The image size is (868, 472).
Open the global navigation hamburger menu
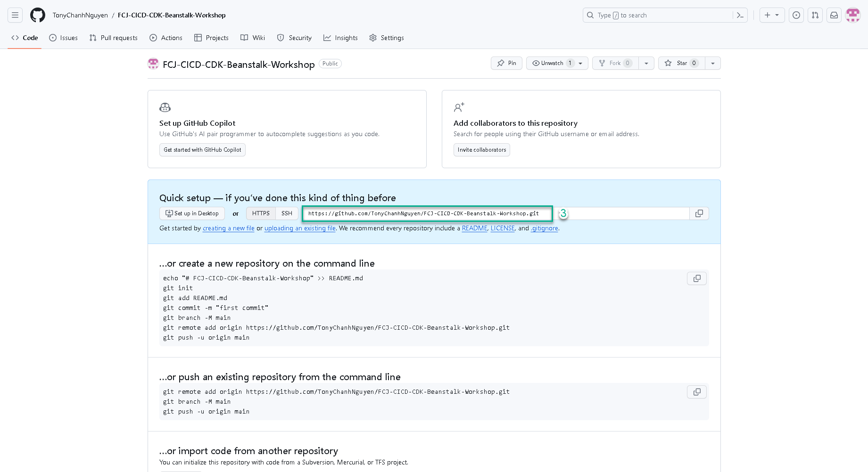(x=15, y=15)
